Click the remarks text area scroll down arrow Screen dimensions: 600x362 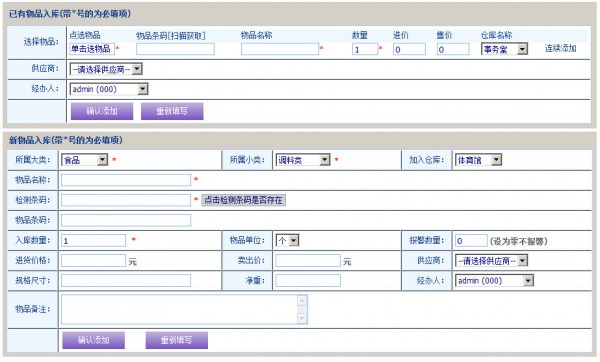click(x=302, y=318)
